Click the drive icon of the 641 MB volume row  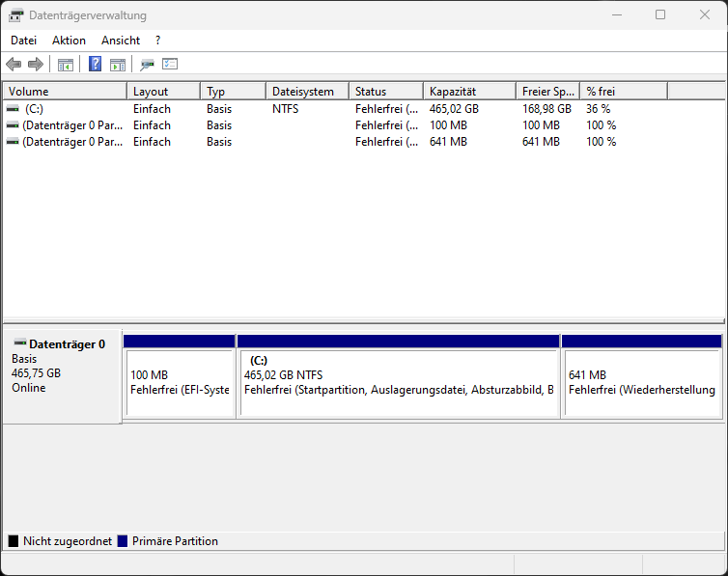pos(13,142)
